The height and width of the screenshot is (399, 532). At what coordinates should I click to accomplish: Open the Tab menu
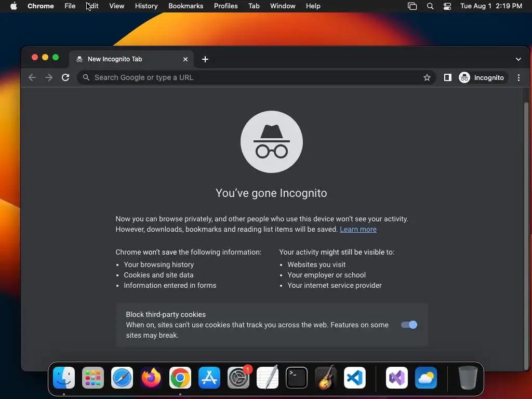(254, 6)
